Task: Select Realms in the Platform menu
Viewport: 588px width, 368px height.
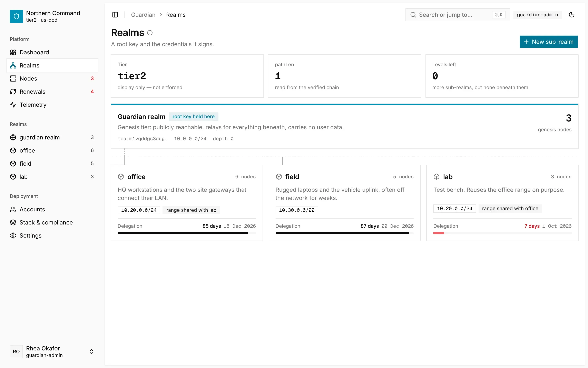Action: click(x=52, y=65)
